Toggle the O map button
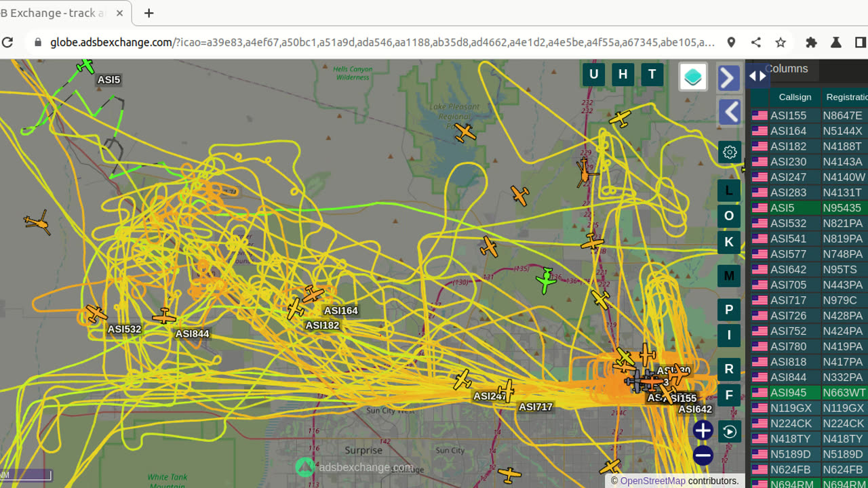868x488 pixels. coord(729,216)
